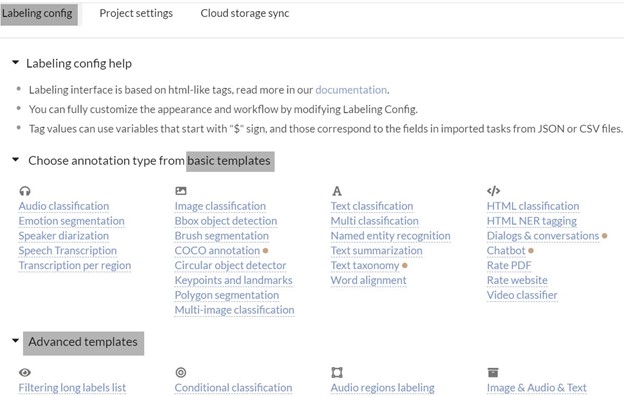Open the documentation link
The height and width of the screenshot is (396, 624).
(351, 90)
